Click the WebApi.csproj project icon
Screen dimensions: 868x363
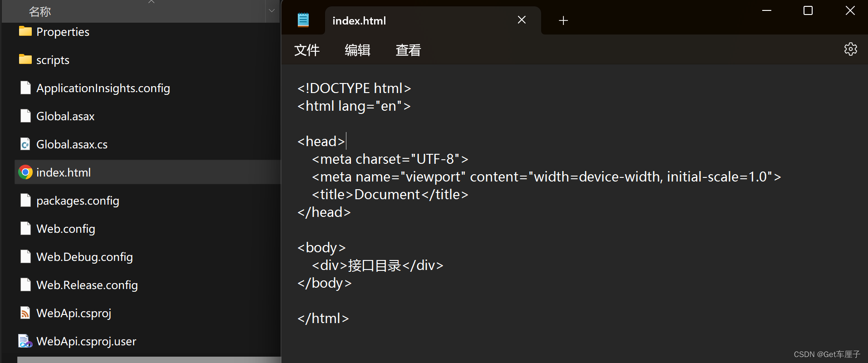[25, 313]
